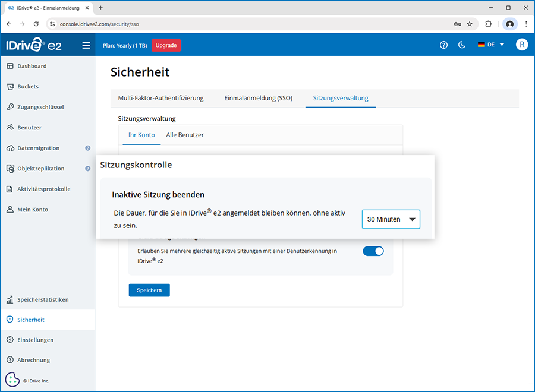
Task: Open the Chrome three-dot menu
Action: point(526,24)
